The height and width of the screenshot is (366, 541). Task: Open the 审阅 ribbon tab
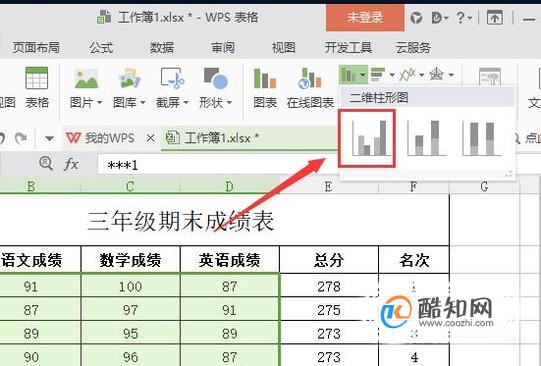tap(223, 48)
